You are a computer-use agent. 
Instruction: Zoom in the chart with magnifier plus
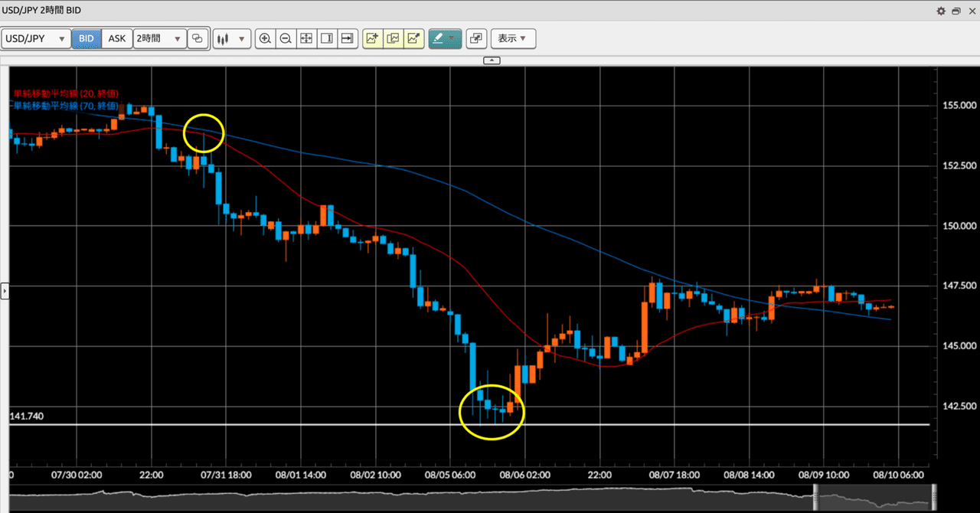[265, 38]
